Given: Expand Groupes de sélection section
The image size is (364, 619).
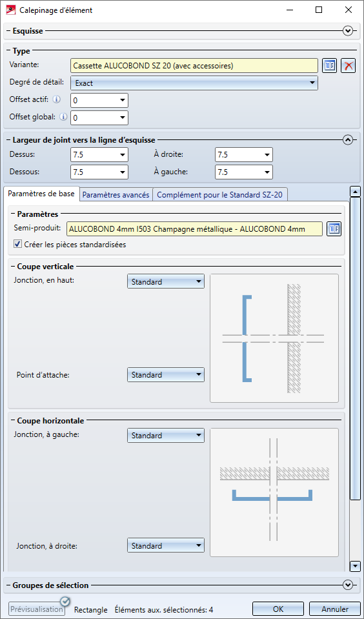Looking at the screenshot, I should click(348, 585).
